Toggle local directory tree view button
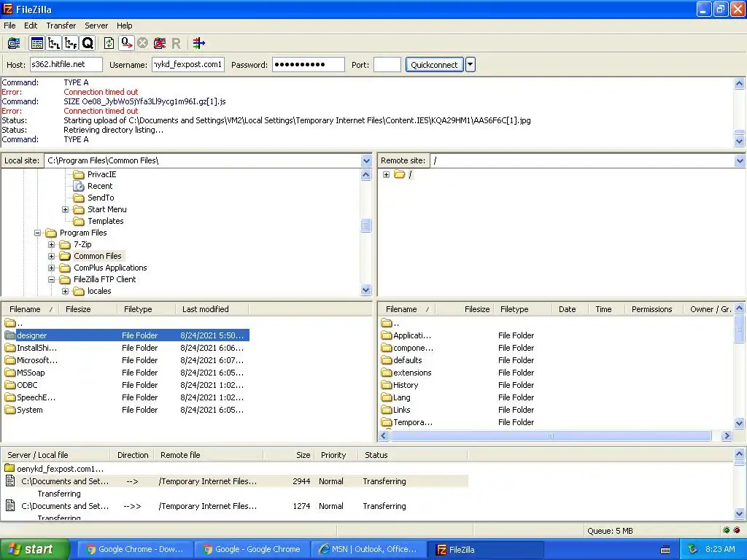 [54, 43]
